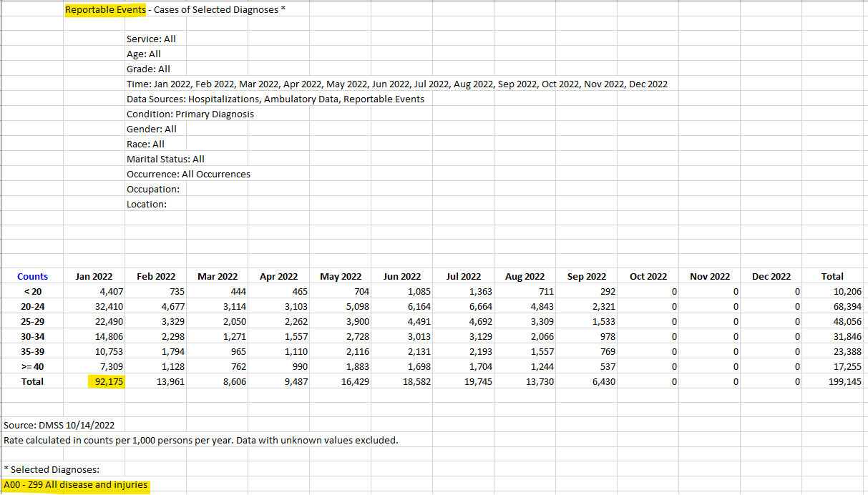This screenshot has height=495, width=868.
Task: Click the Mar 2022 column header
Action: click(218, 276)
